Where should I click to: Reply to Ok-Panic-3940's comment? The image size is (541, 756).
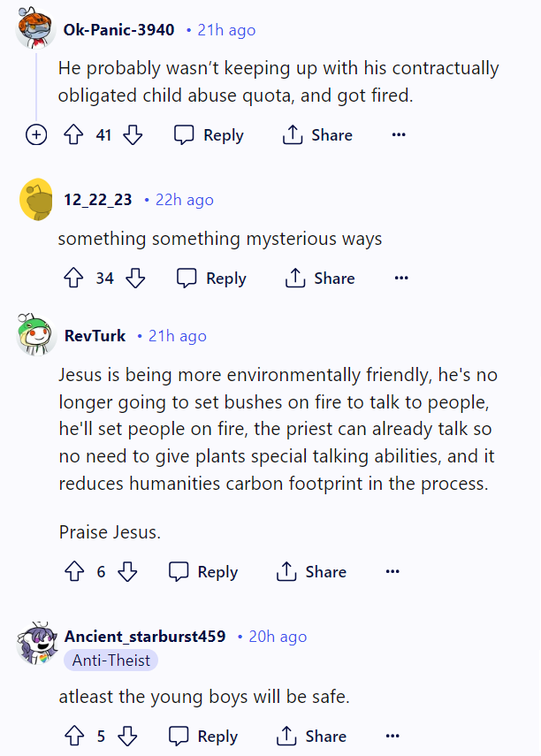[x=209, y=135]
